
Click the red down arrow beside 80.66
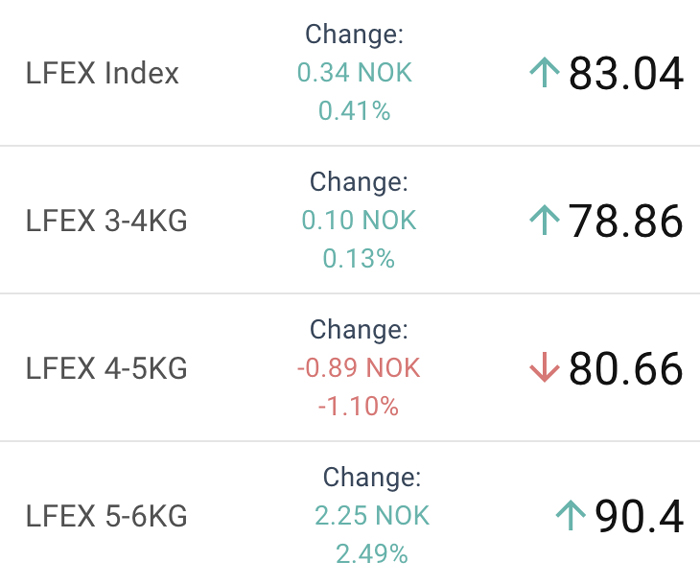[x=544, y=368]
